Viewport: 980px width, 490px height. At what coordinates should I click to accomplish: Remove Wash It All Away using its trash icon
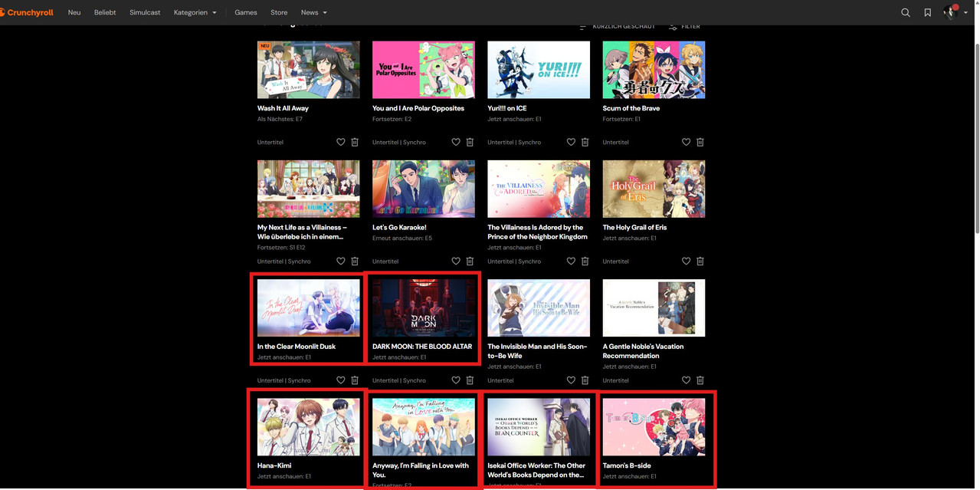pyautogui.click(x=355, y=142)
